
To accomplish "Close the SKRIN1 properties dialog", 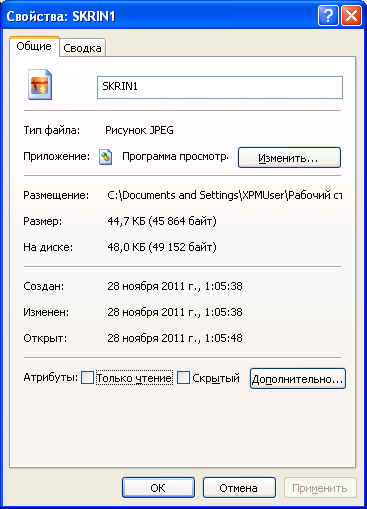I will point(351,16).
